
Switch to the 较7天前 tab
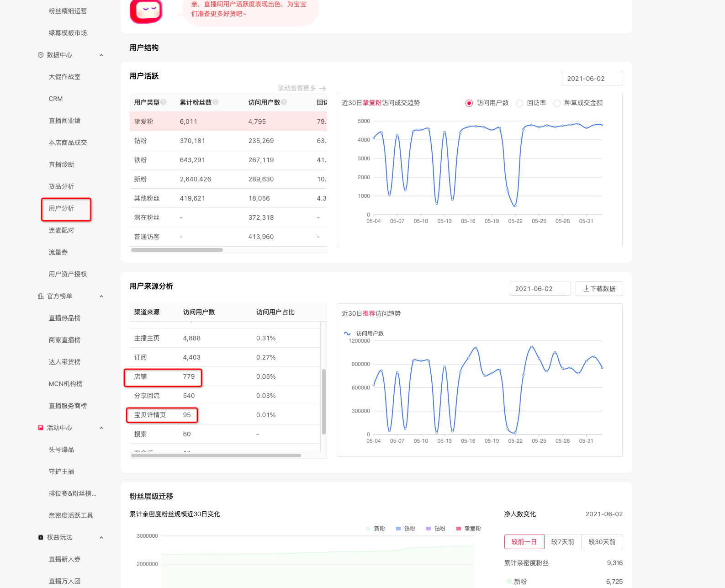coord(562,542)
